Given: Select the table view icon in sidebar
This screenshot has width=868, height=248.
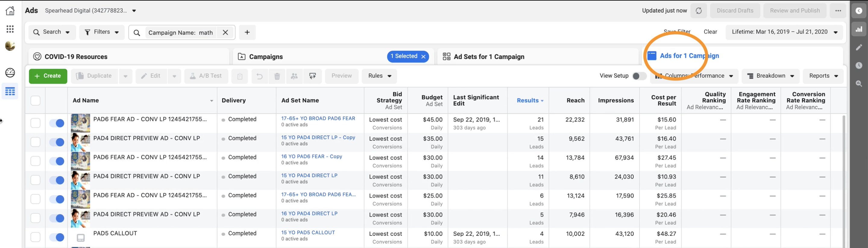Looking at the screenshot, I should point(10,91).
